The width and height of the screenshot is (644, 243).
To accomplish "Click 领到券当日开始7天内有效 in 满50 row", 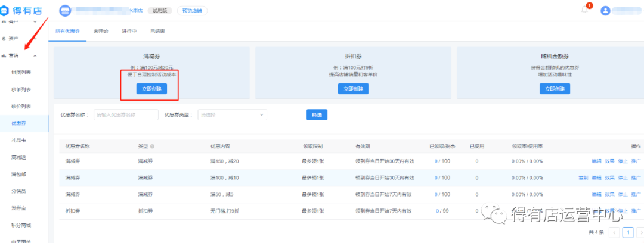I will [x=383, y=194].
